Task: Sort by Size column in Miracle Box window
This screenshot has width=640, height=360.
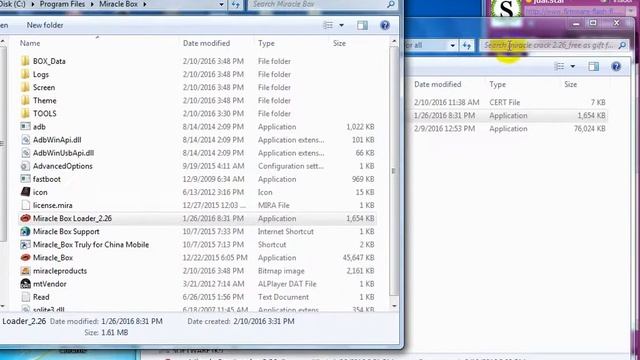Action: [339, 43]
